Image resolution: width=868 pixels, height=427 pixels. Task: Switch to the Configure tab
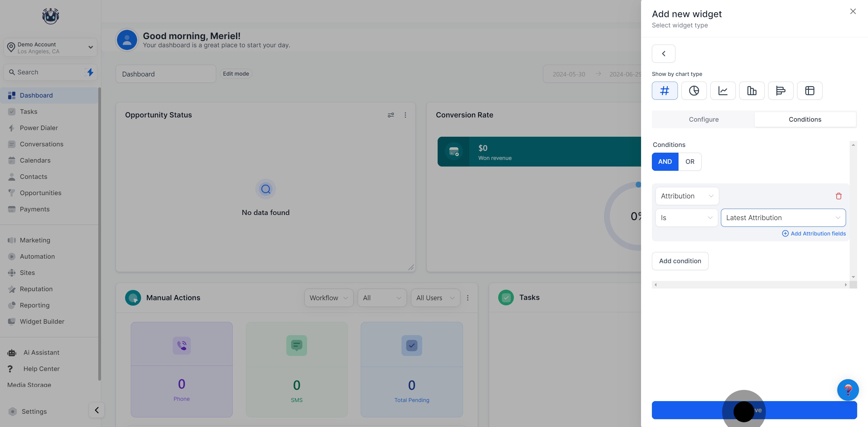click(x=703, y=120)
